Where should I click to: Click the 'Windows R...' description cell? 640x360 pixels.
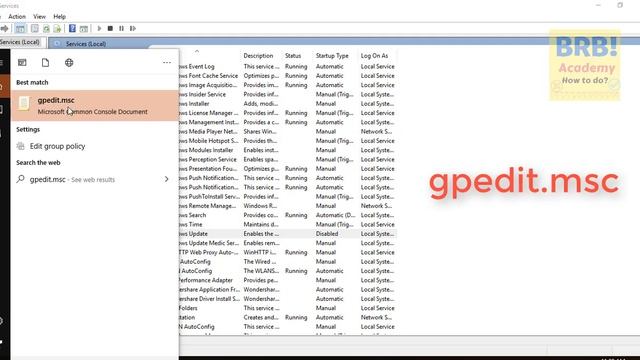point(260,206)
